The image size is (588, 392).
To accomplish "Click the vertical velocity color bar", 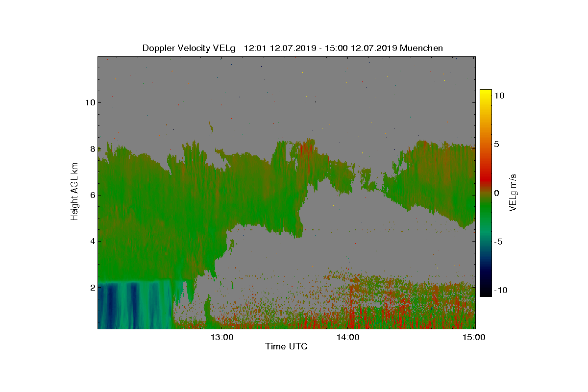I will point(486,193).
